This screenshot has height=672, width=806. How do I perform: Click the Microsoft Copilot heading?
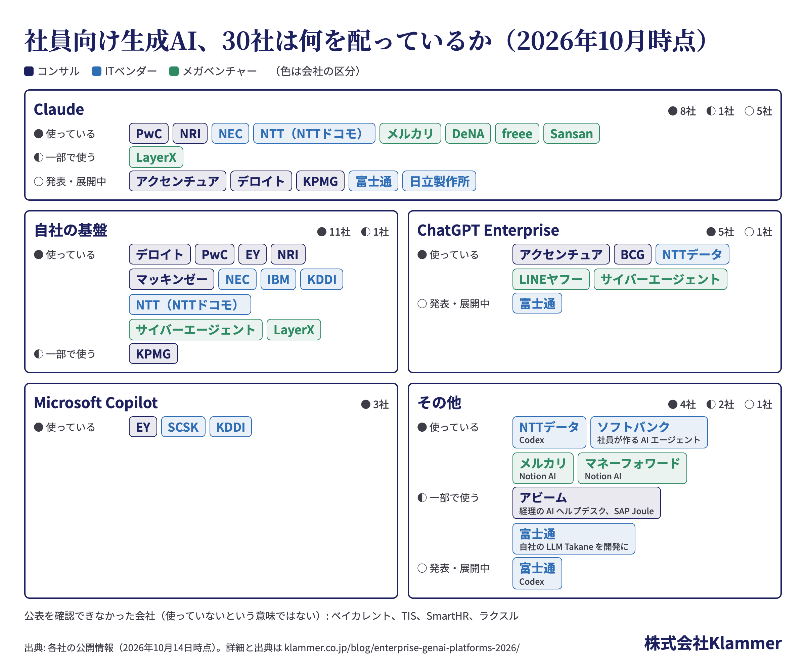click(96, 403)
